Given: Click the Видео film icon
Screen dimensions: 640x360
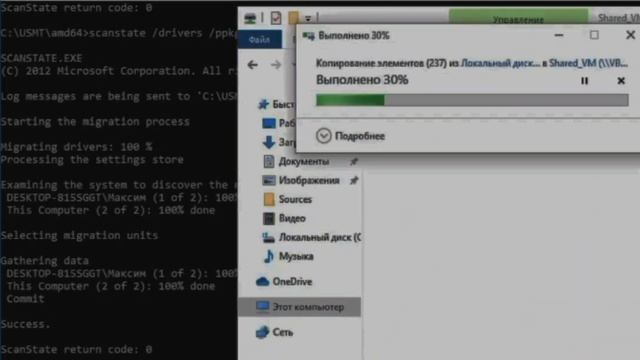Looking at the screenshot, I should tap(269, 218).
